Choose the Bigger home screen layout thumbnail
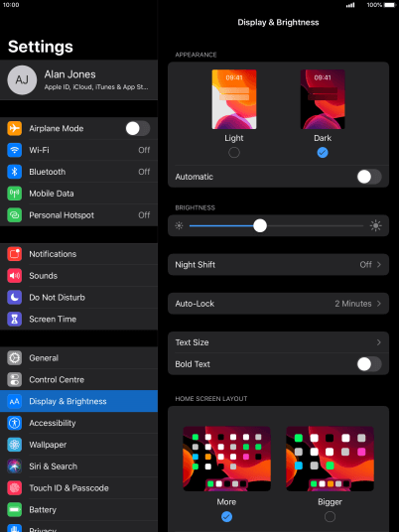Viewport: 399px width, 532px height. pyautogui.click(x=330, y=459)
